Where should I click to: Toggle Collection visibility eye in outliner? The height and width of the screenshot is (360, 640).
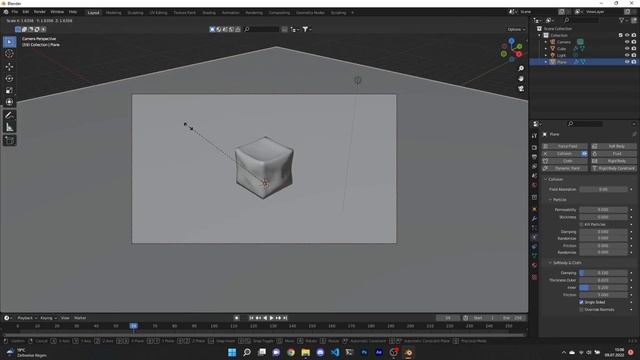(627, 35)
